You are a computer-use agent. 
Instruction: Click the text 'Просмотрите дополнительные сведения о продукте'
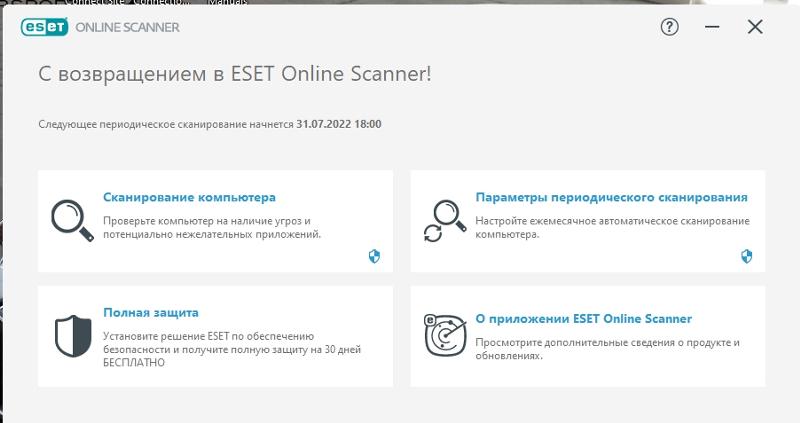click(x=603, y=342)
